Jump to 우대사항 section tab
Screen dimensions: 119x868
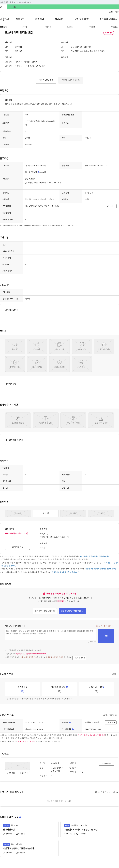coord(48,27)
